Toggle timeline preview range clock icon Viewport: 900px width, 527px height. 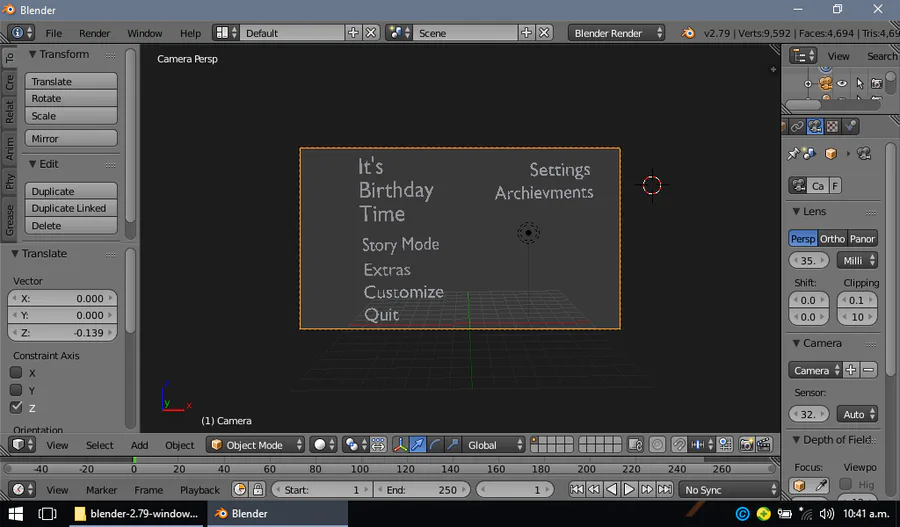click(240, 490)
